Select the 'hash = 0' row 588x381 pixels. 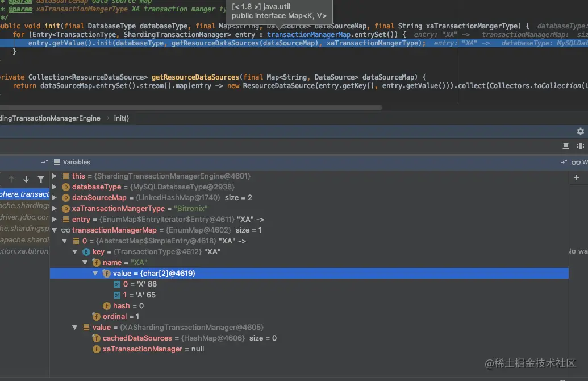(309, 306)
